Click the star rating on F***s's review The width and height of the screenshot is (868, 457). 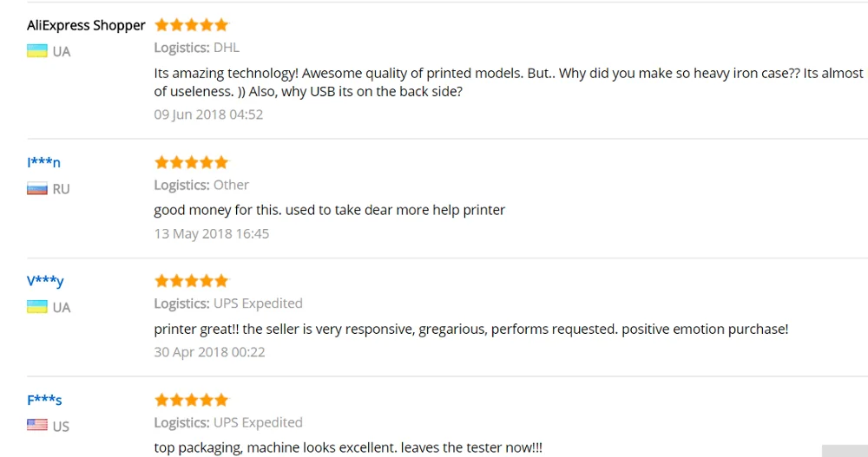[x=191, y=400]
